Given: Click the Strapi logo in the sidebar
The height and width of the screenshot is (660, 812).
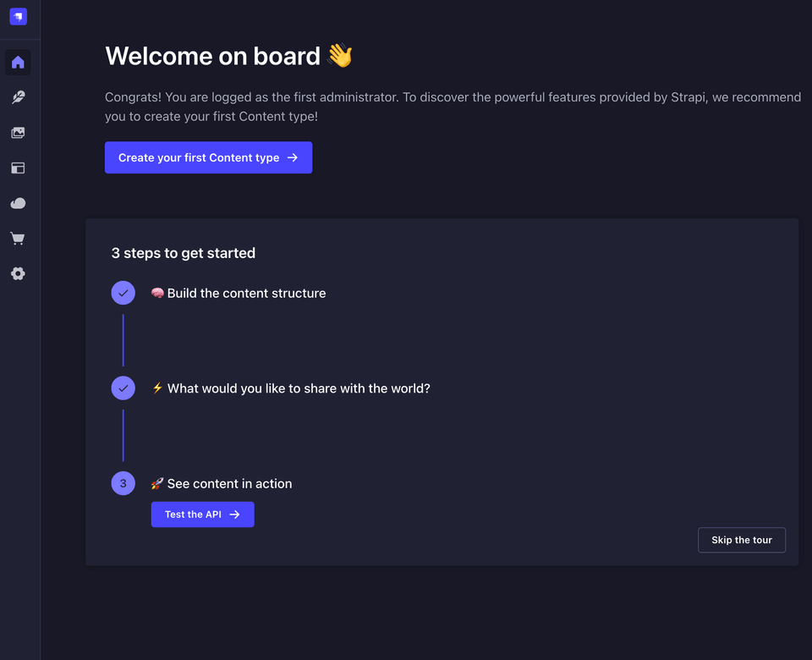Looking at the screenshot, I should point(18,17).
